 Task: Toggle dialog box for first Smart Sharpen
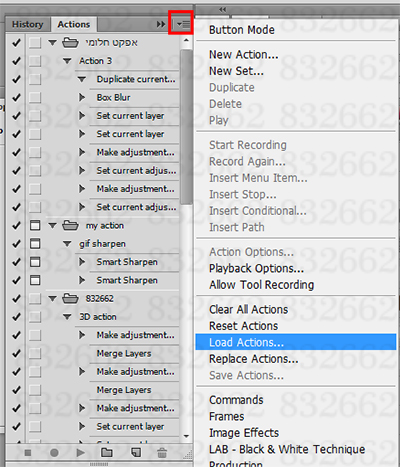pyautogui.click(x=35, y=262)
